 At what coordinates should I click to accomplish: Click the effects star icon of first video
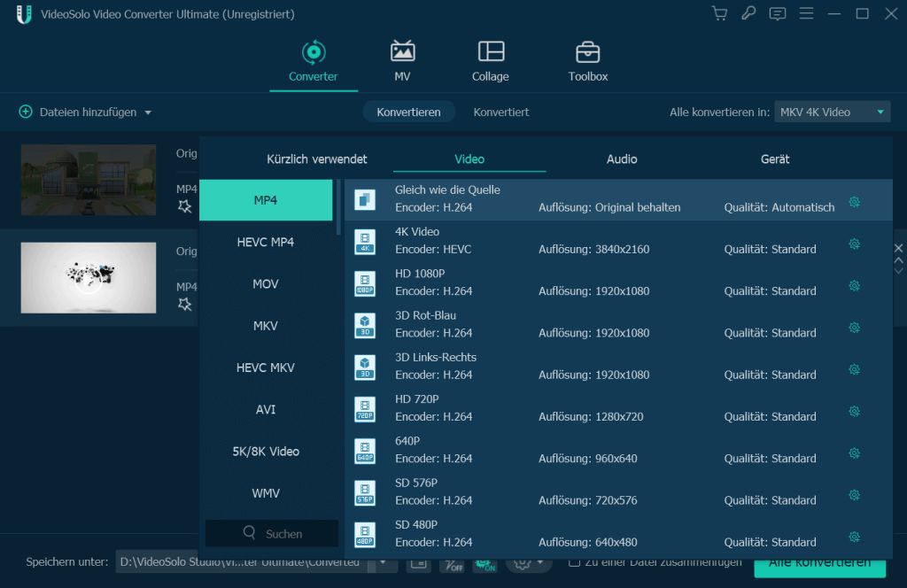click(184, 205)
